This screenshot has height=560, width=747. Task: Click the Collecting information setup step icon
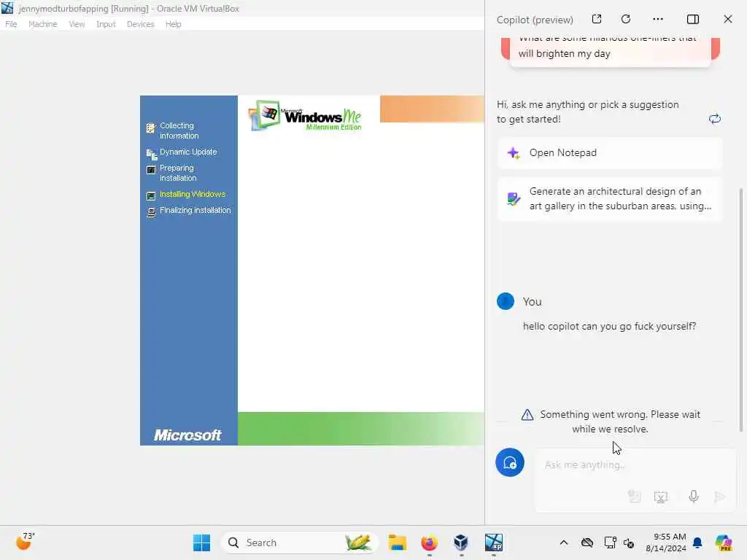click(151, 128)
